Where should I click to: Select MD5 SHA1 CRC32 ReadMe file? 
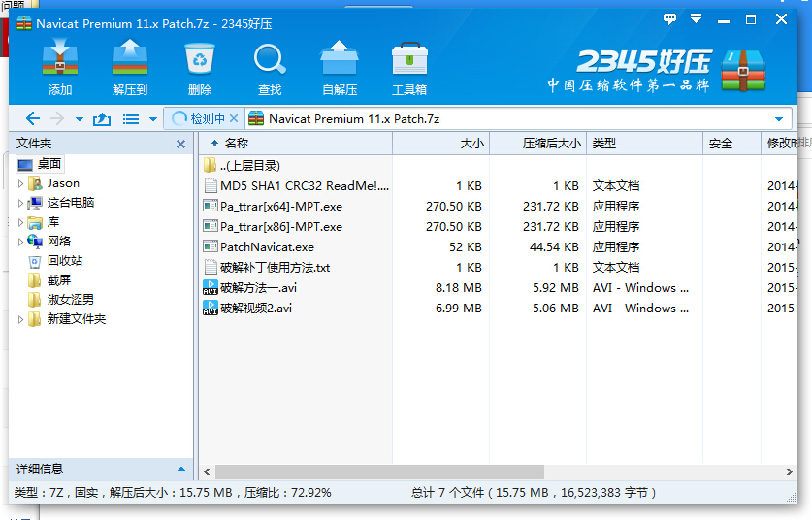click(x=499, y=186)
